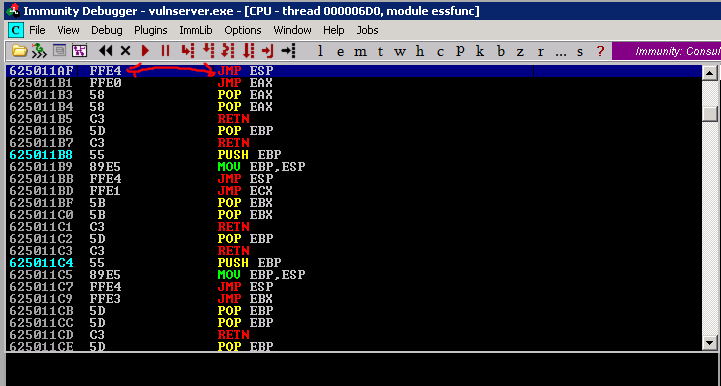Select JMP ESP at 625011C7

click(x=245, y=287)
